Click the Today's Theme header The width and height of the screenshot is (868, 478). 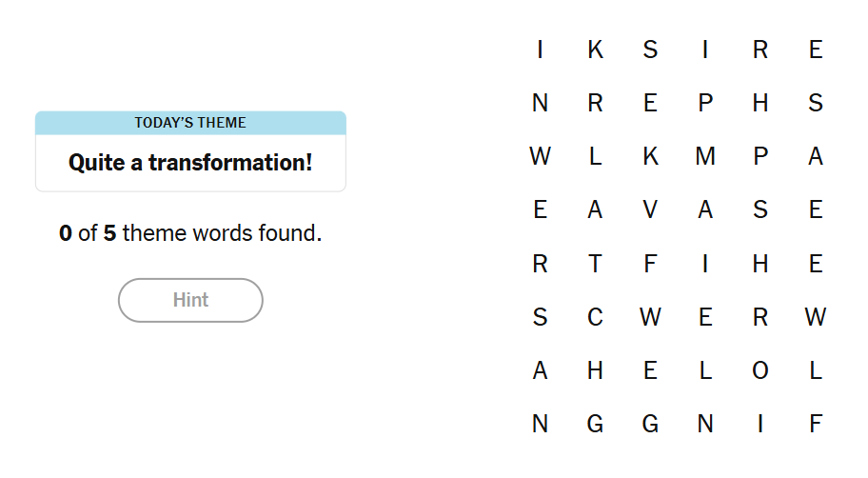pyautogui.click(x=190, y=123)
